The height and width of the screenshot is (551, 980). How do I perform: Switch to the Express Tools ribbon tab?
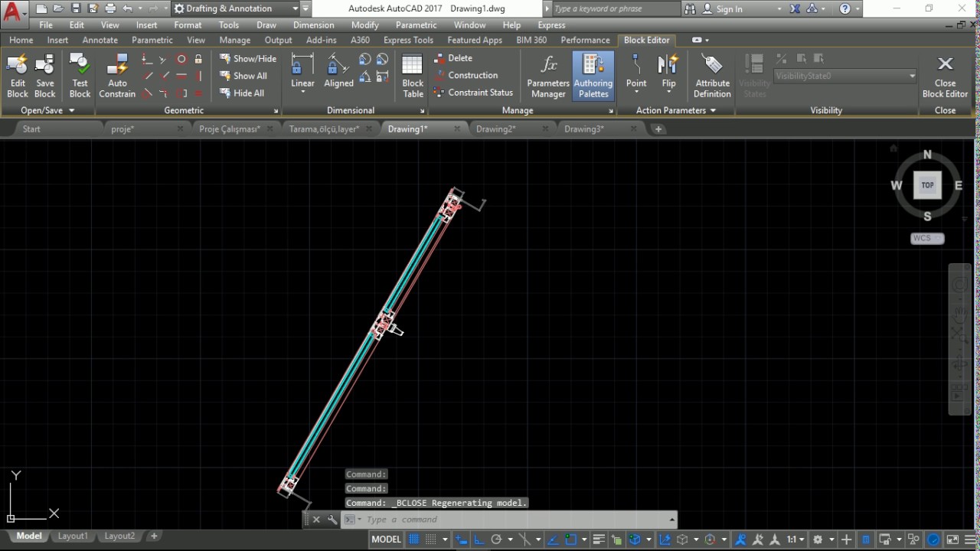point(408,40)
